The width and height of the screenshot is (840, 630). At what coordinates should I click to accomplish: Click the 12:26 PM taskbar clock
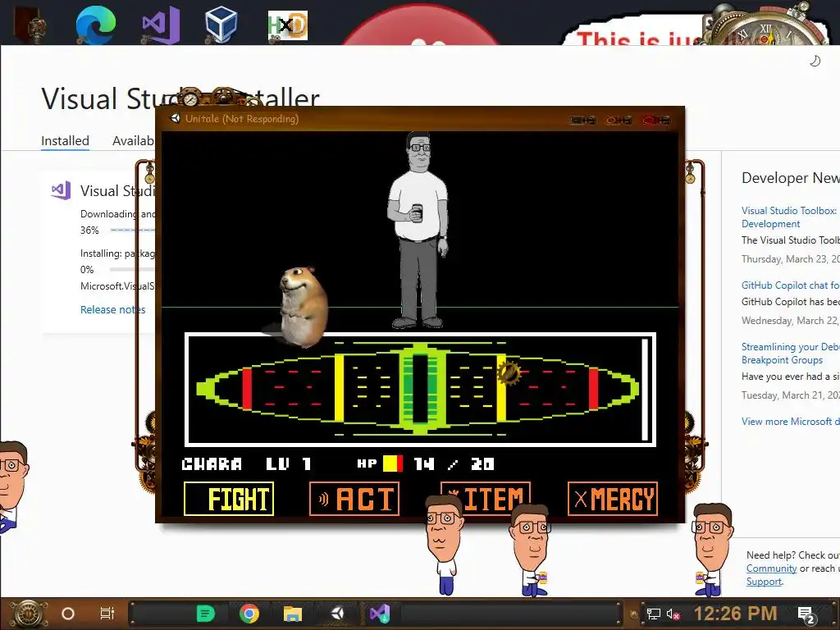click(x=735, y=614)
